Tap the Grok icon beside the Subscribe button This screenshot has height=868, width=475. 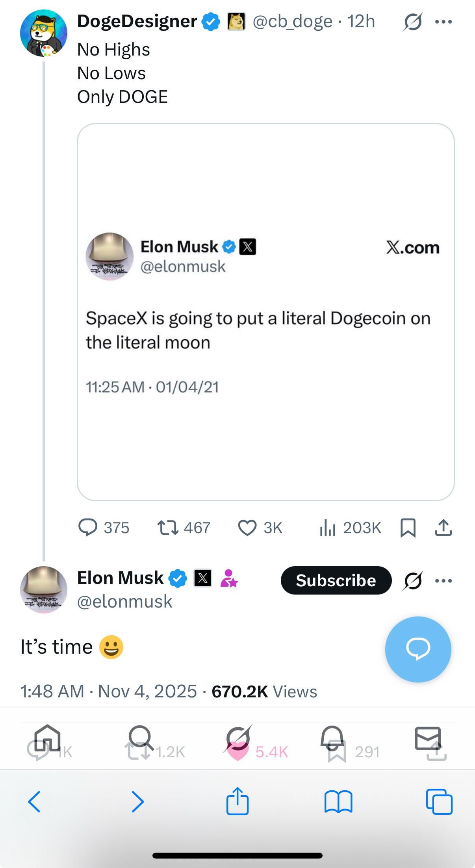[413, 581]
